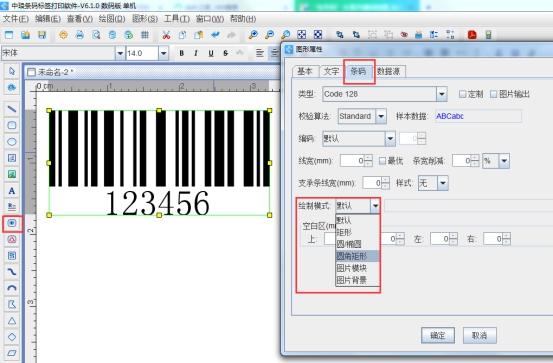Screen dimensions: 553x363
Task: Open the 条宽削减 percent unit dropdown
Action: click(504, 161)
